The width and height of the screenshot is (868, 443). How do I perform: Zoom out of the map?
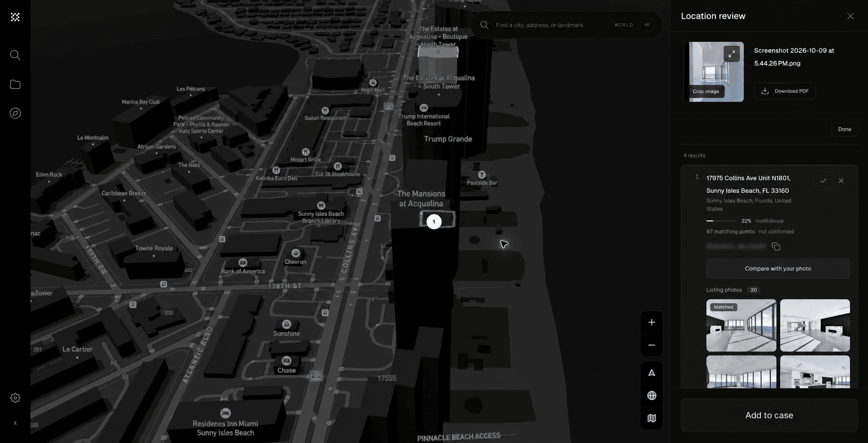651,345
